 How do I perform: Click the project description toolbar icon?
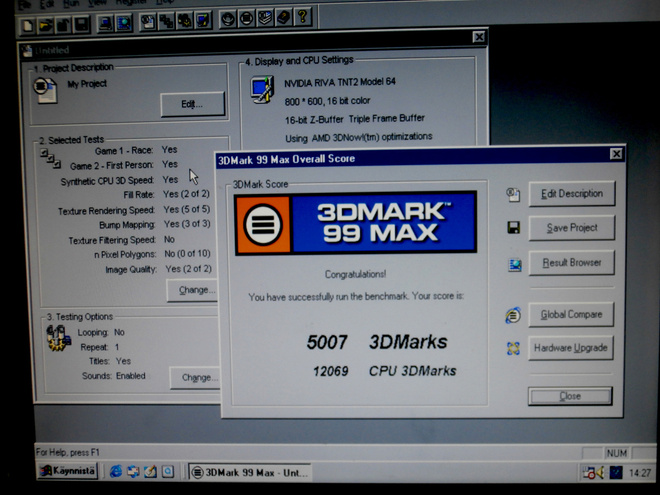click(x=148, y=21)
